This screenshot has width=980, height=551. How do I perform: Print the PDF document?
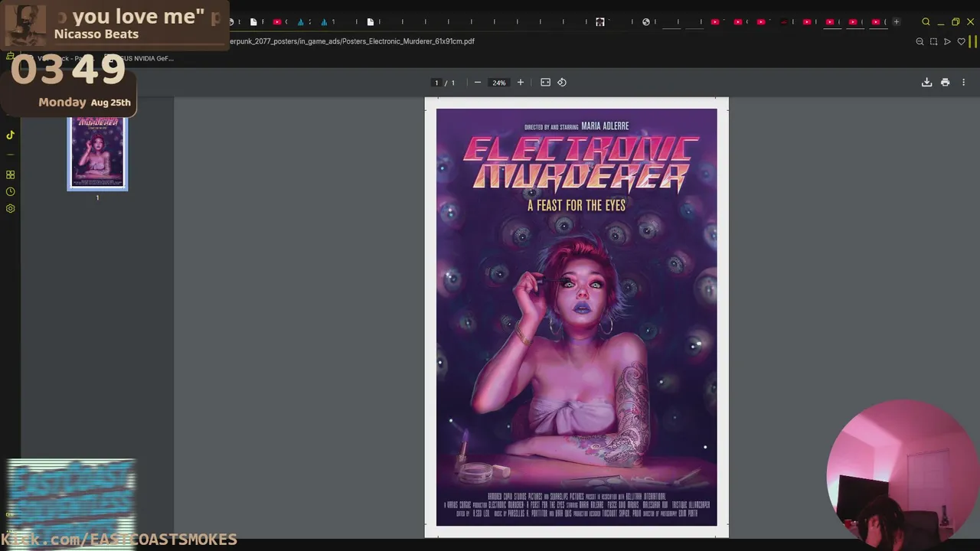(x=946, y=83)
